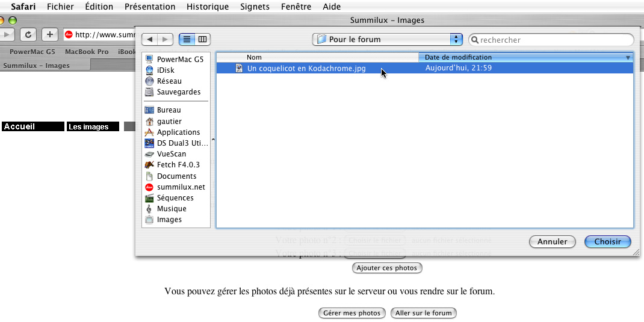Select the VueScan sidebar item
644x322 pixels.
pos(171,154)
